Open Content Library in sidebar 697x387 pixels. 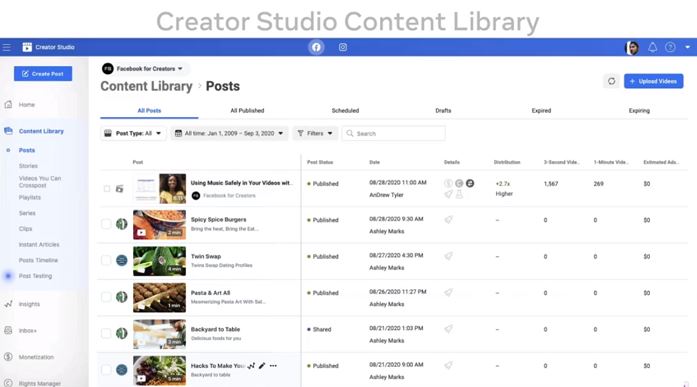41,131
